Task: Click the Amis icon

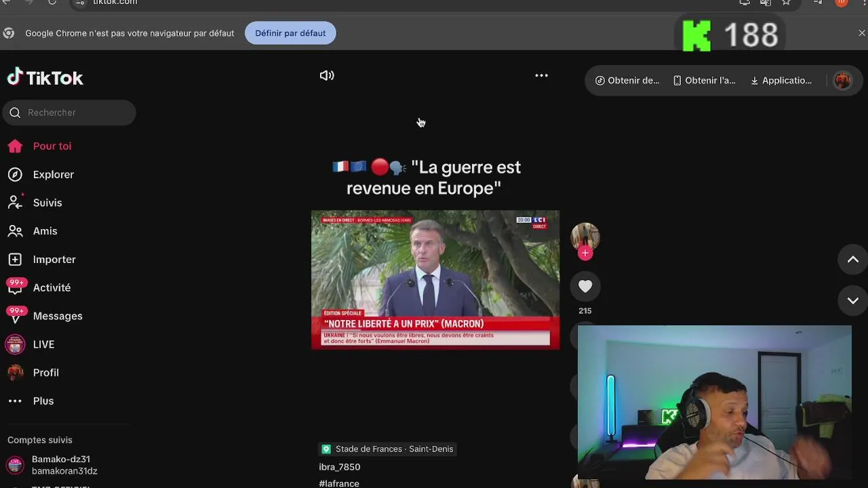Action: [x=15, y=231]
